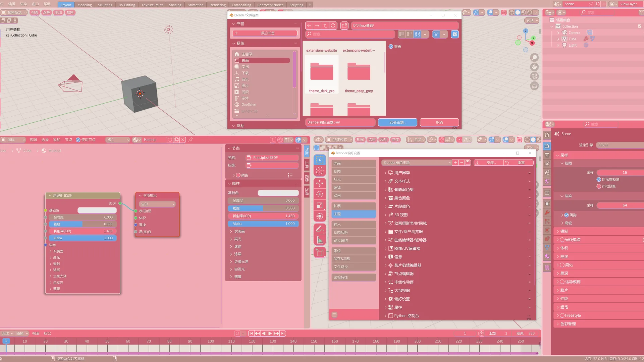Enable the 时序重投影 checkbox
Screen dimensions: 644x362
pos(599,180)
